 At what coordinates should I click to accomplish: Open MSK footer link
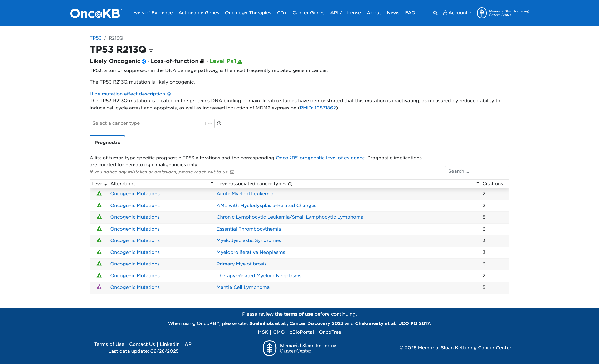click(x=263, y=332)
